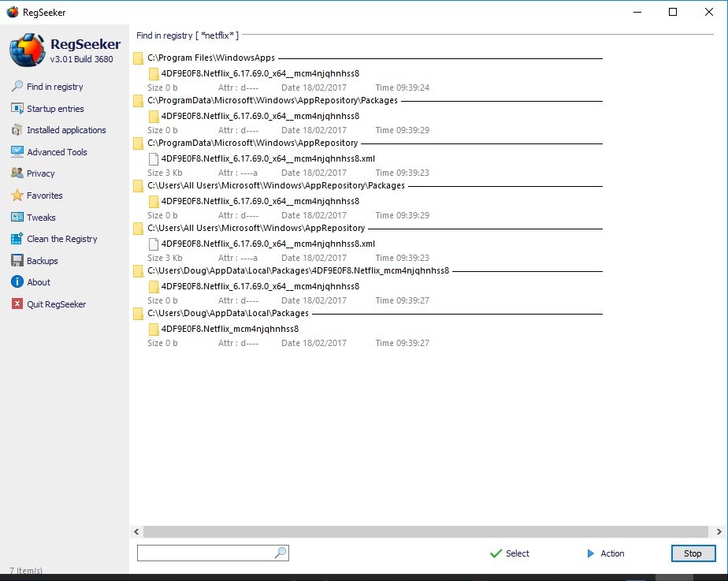The height and width of the screenshot is (581, 728).
Task: Click the 'Find in registry [ *netflix* ]' heading
Action: tap(188, 35)
